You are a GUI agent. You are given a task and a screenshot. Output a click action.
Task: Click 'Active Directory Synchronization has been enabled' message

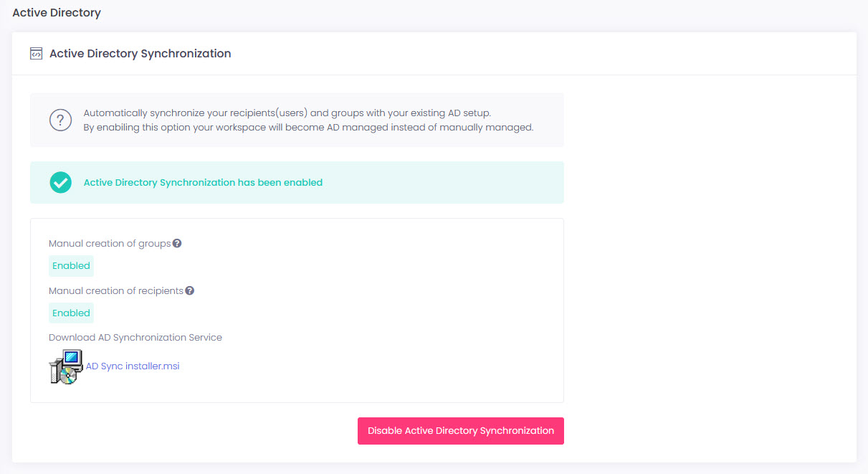point(203,182)
